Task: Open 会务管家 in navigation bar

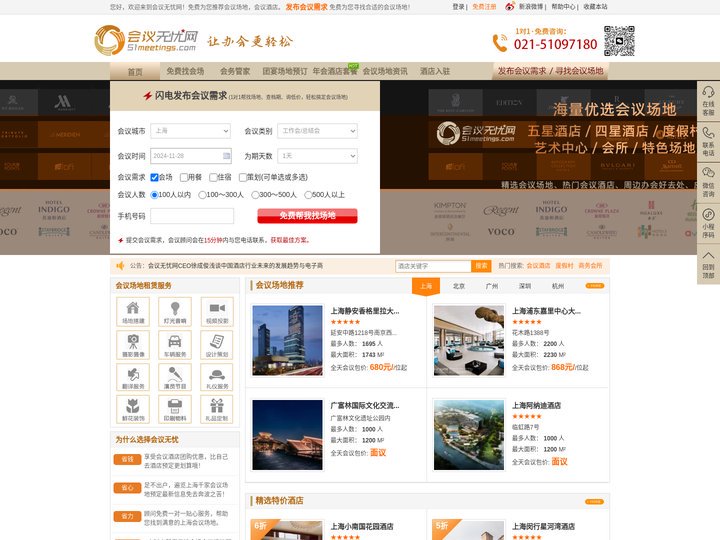Action: 235,71
